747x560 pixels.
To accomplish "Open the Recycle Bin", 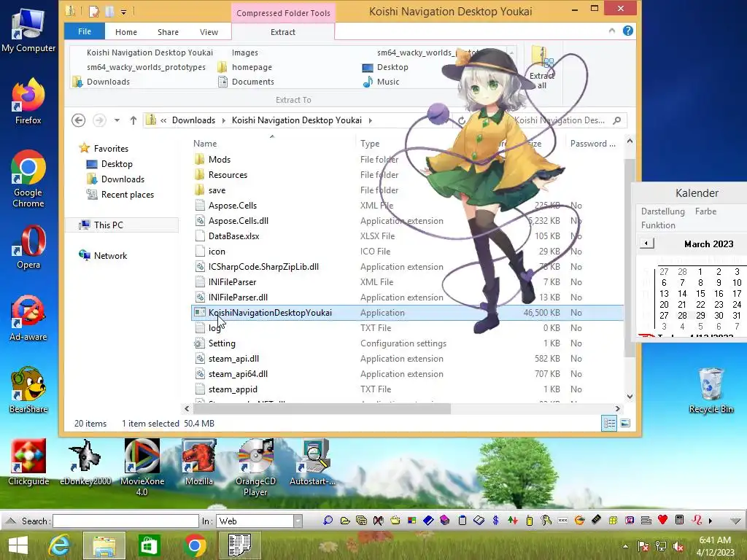I will 711,390.
